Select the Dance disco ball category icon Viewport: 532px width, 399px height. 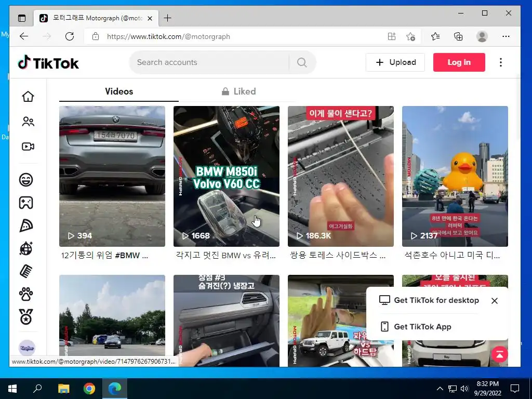(x=26, y=248)
